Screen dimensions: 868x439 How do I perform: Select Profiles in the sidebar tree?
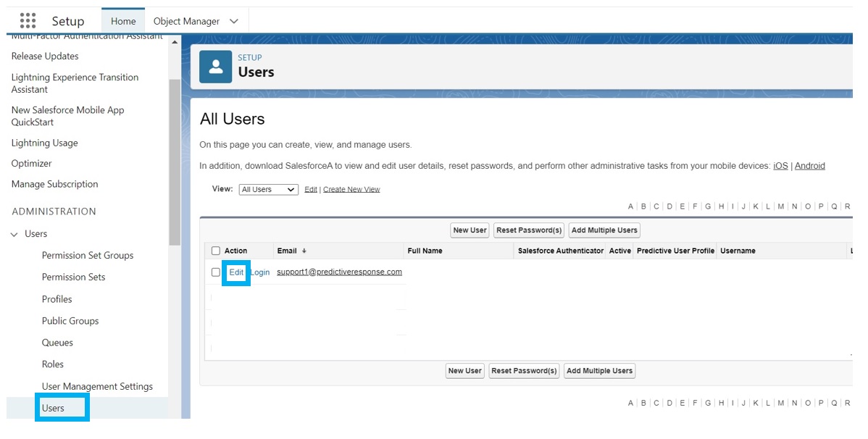coord(57,299)
